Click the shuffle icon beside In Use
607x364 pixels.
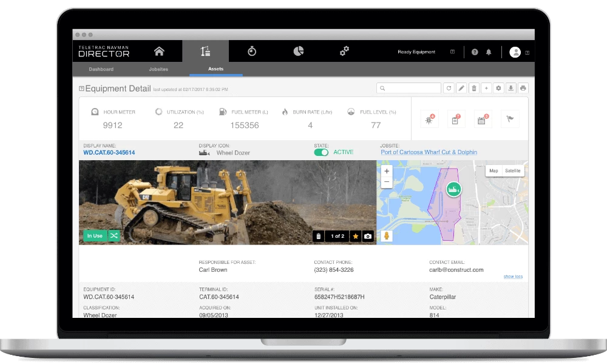114,235
